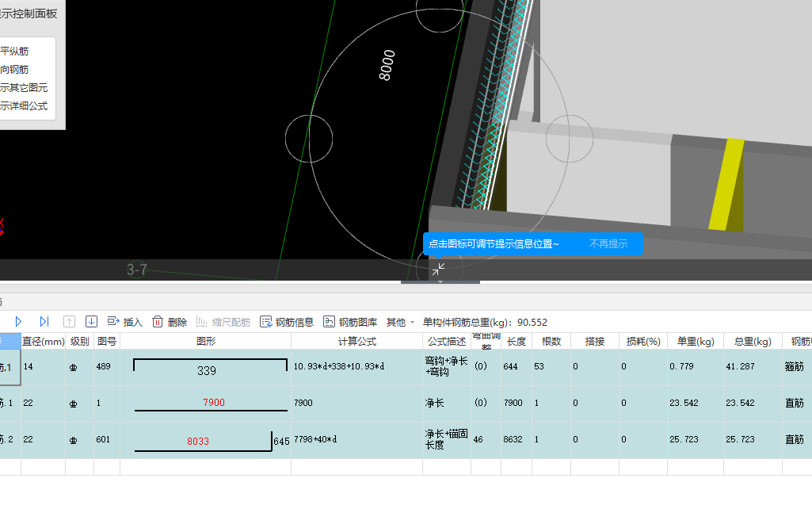The width and height of the screenshot is (812, 505).
Task: Select the diameter cell 14
Action: click(x=43, y=366)
